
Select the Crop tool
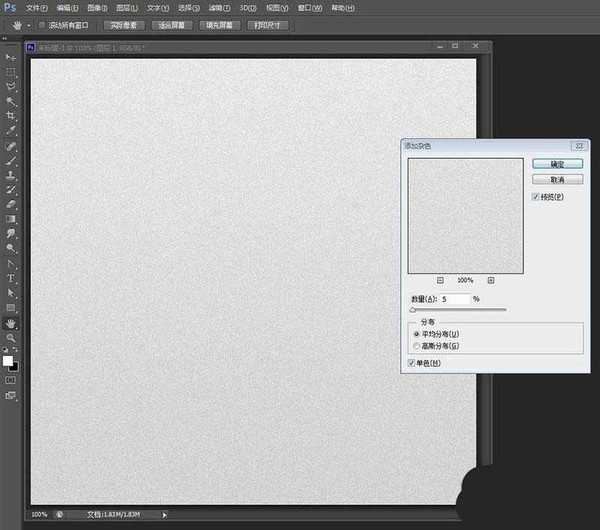coord(12,116)
